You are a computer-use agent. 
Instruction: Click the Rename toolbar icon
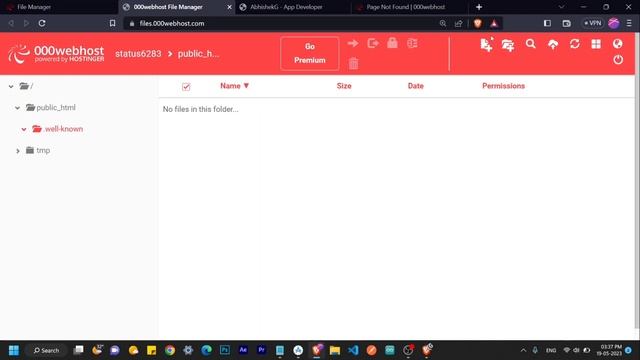click(x=412, y=43)
